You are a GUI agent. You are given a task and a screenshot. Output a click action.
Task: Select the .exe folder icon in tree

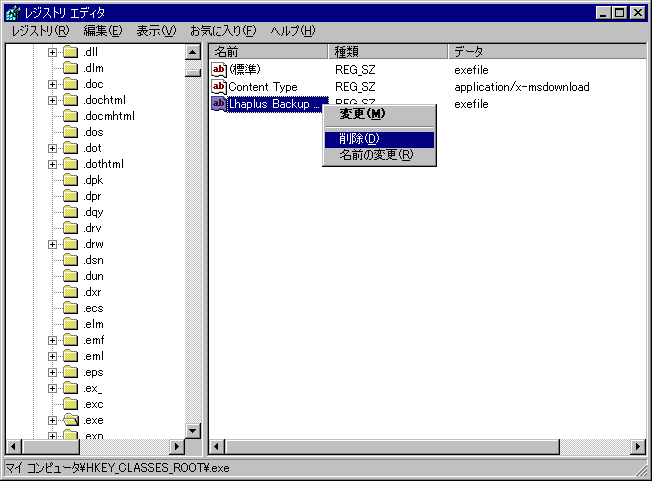click(71, 420)
